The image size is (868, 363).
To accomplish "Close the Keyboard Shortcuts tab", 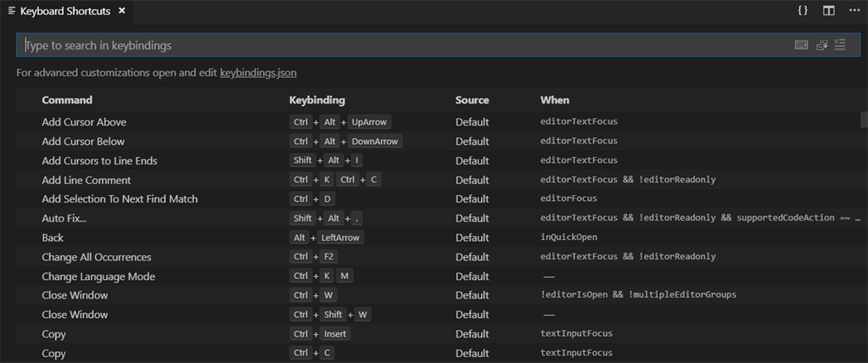I will [x=122, y=11].
